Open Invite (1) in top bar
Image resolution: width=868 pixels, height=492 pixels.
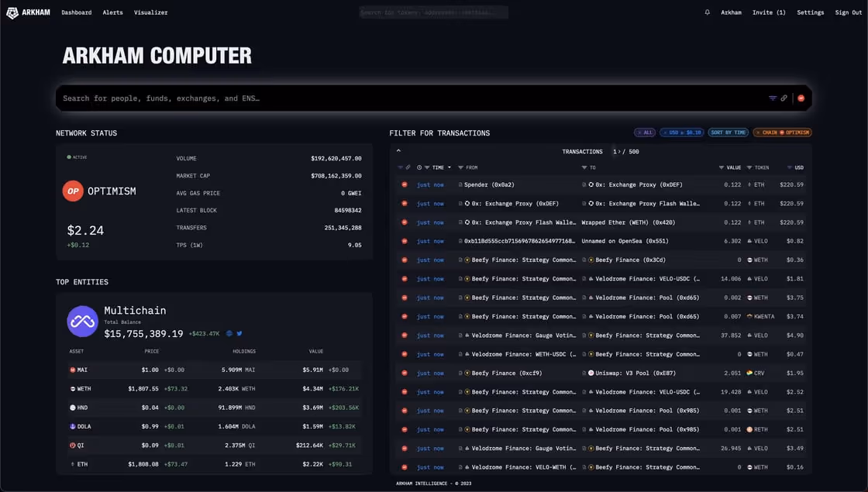point(769,12)
